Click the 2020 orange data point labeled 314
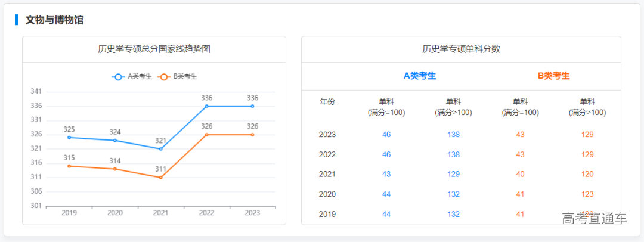Viewport: 644px width, 242px height. pos(115,169)
